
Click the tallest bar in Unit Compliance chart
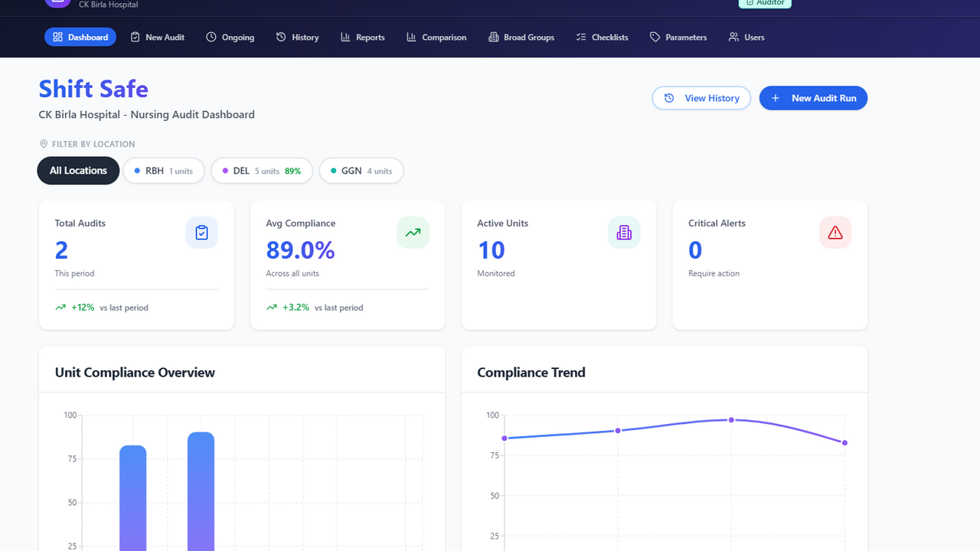pos(201,491)
